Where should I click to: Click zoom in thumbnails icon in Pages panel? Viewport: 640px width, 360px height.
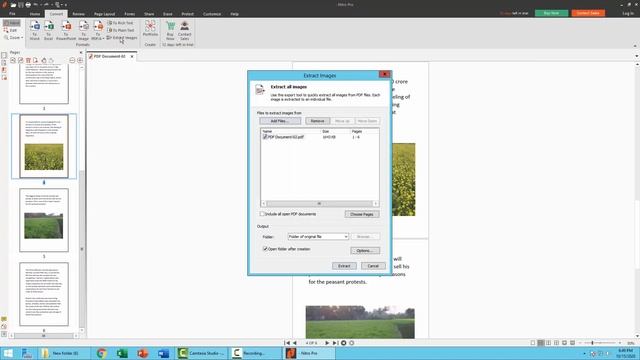(80, 60)
